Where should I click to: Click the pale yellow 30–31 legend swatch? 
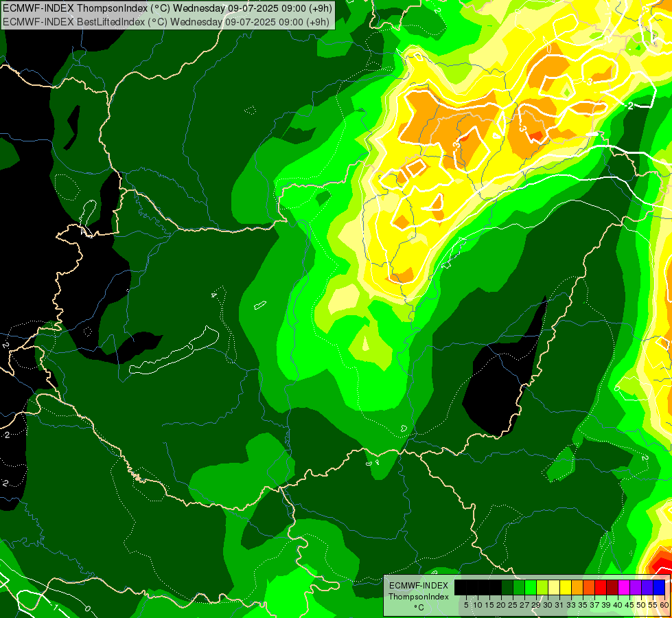tap(554, 587)
